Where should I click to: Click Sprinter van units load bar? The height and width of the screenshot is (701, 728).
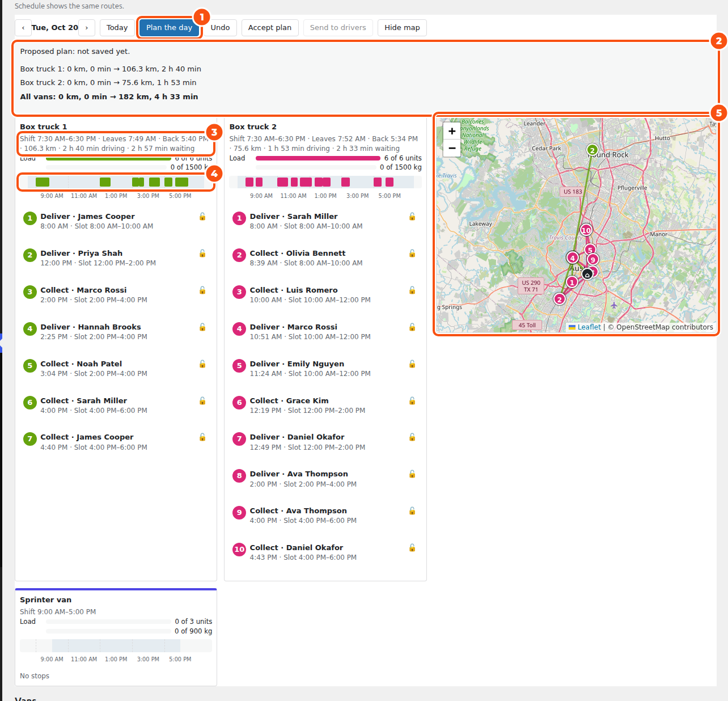pyautogui.click(x=108, y=622)
